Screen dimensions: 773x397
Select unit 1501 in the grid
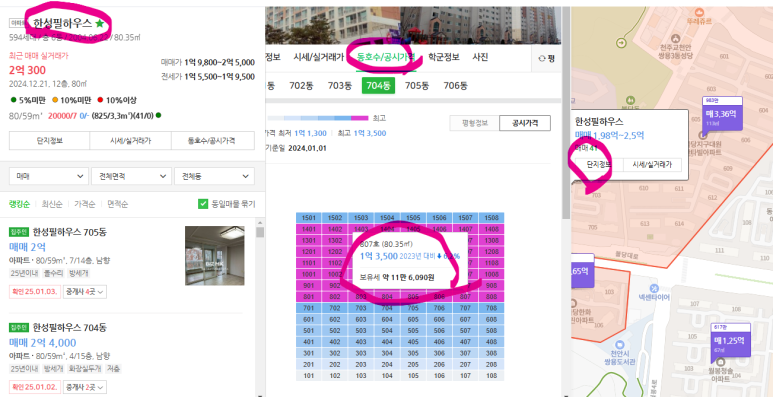[x=309, y=217]
